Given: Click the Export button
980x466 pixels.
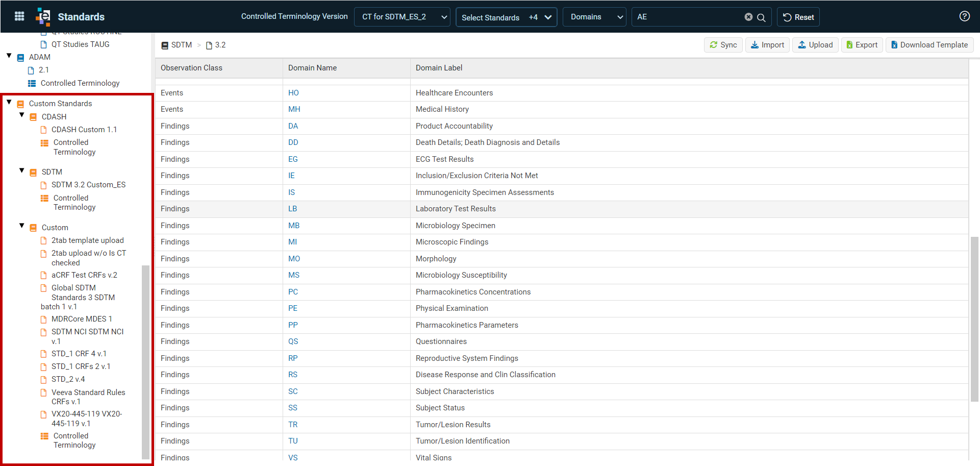Looking at the screenshot, I should click(862, 45).
